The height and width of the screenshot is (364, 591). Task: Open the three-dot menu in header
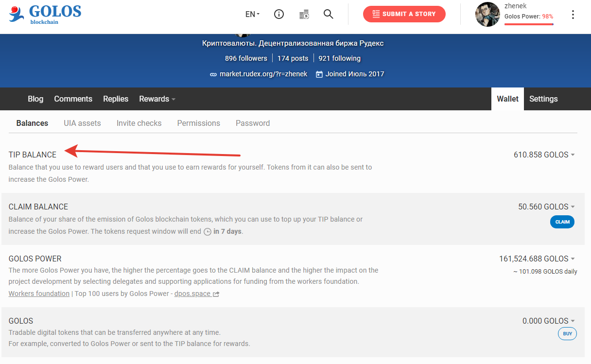pos(573,15)
